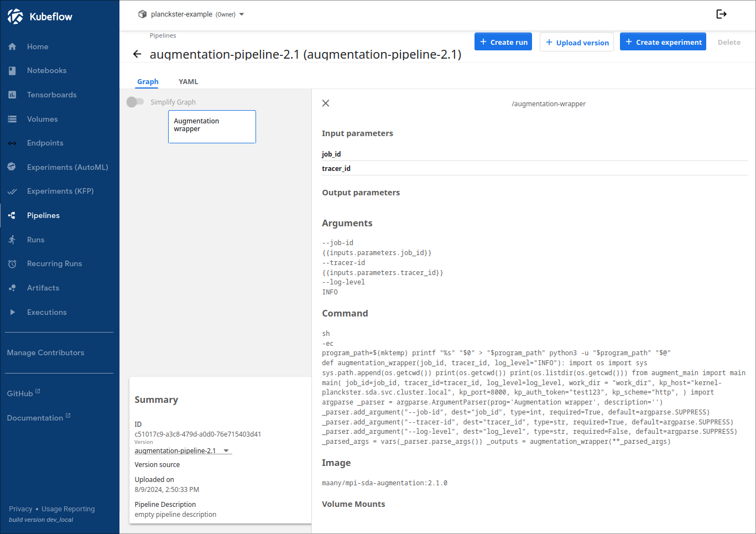The image size is (756, 534).
Task: Click the Pipelines node icon
Action: coord(12,215)
